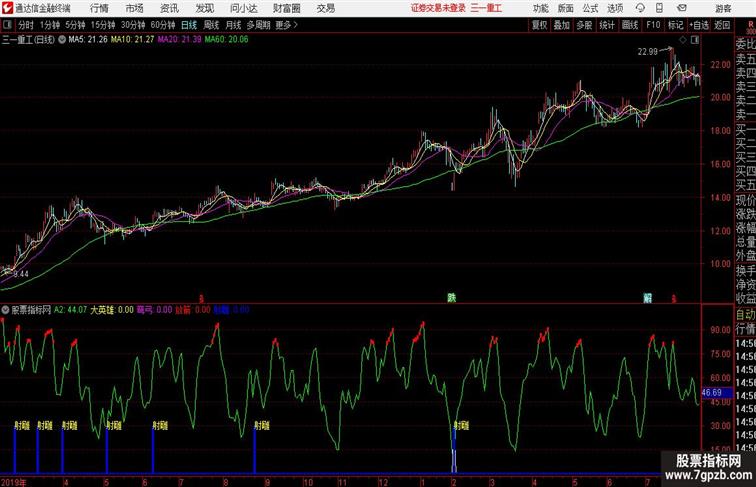The height and width of the screenshot is (487, 756).
Task: Switch to the 分时 chart tab
Action: point(26,25)
